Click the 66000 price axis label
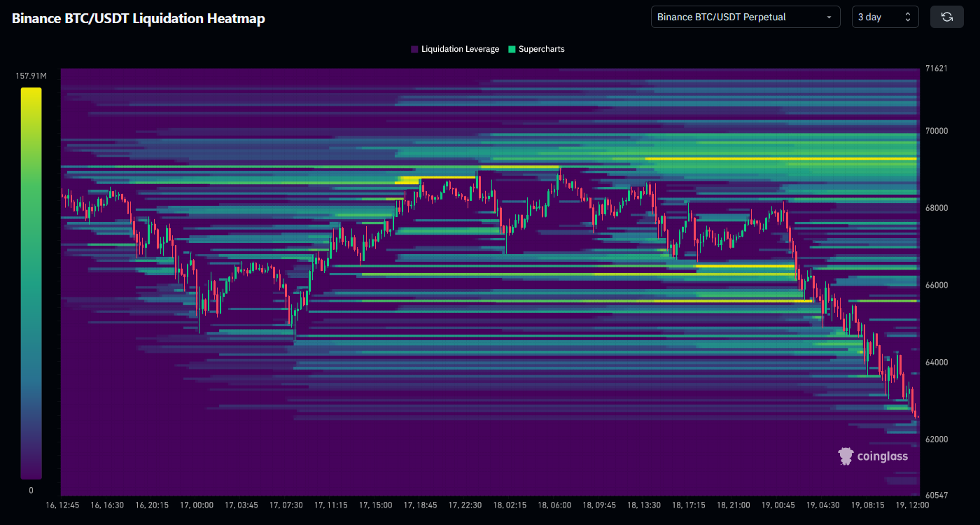Screen dimensions: 980x525 (x=936, y=285)
